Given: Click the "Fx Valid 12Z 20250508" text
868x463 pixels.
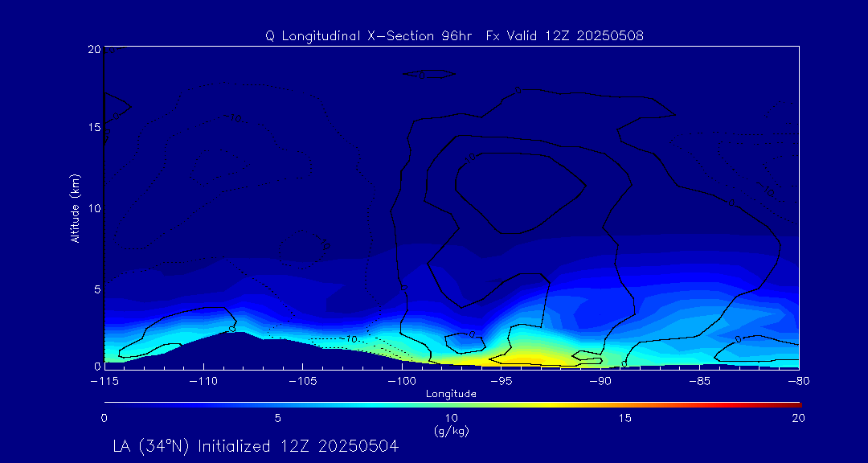Looking at the screenshot, I should click(565, 36).
